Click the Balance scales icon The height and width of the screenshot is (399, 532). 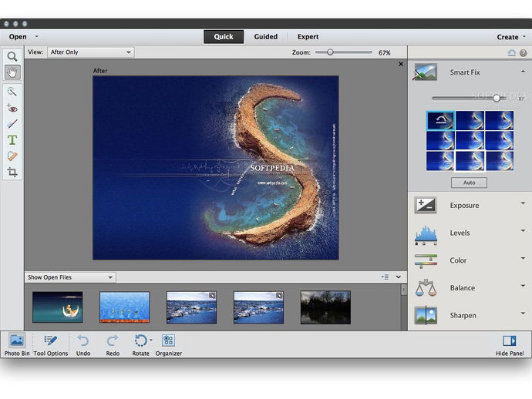426,288
